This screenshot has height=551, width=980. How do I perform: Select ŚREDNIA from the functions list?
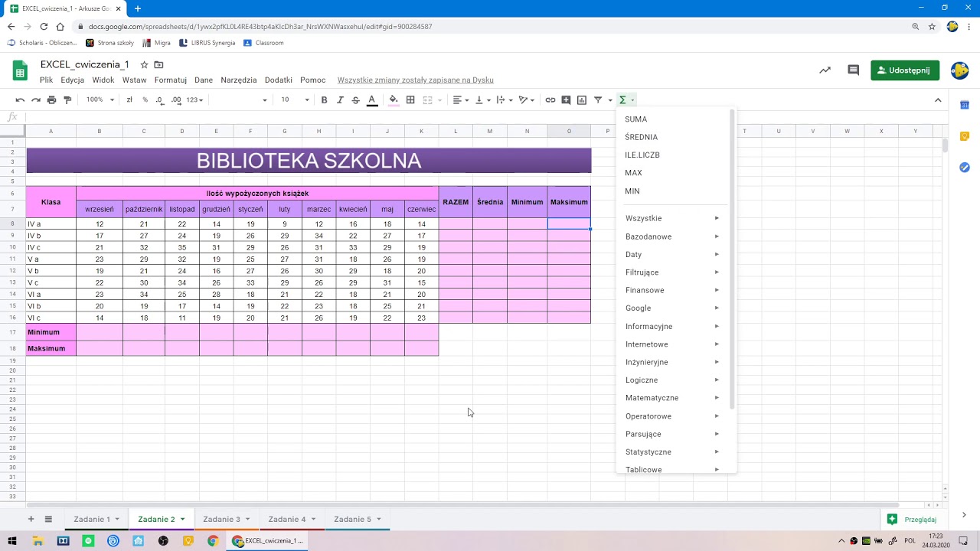tap(641, 137)
